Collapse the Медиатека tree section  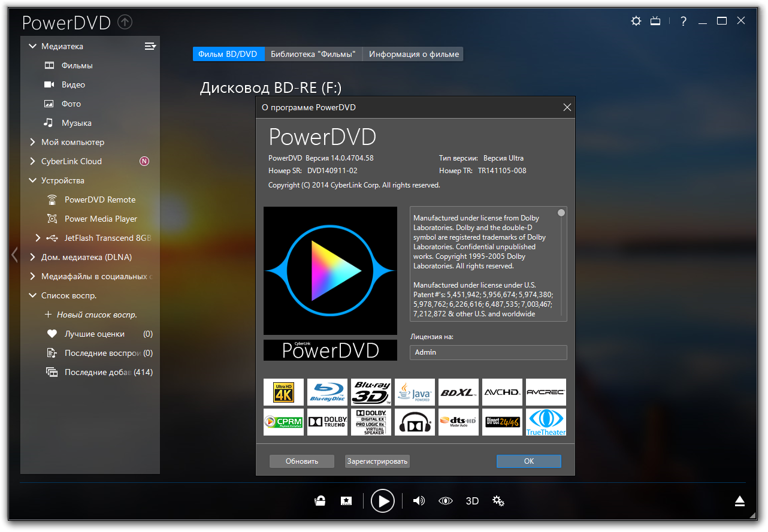point(32,46)
